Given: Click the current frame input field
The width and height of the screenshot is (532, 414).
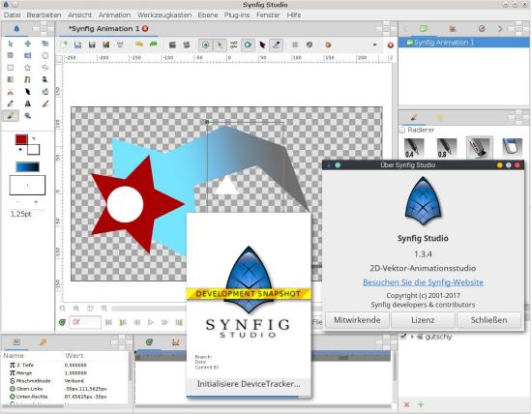Looking at the screenshot, I should point(85,322).
